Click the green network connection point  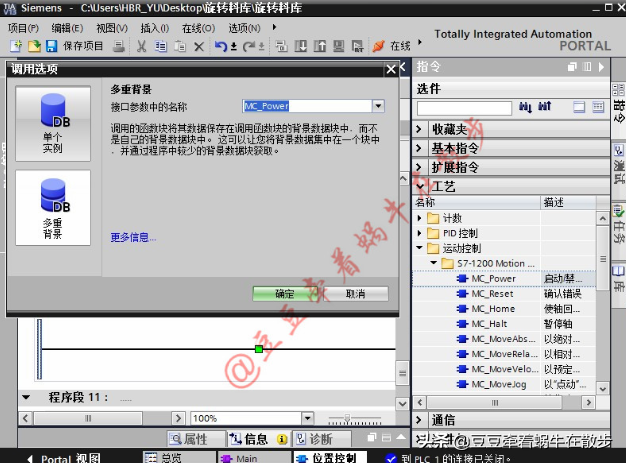pos(259,349)
